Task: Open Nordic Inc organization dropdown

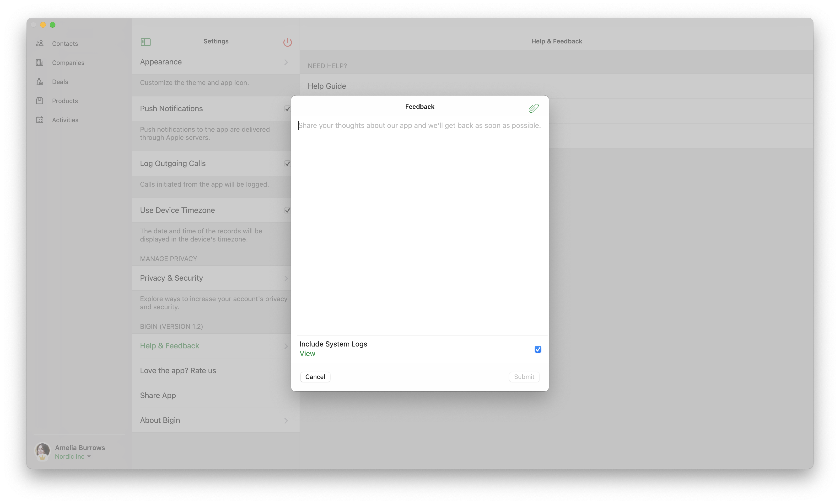Action: pyautogui.click(x=73, y=457)
